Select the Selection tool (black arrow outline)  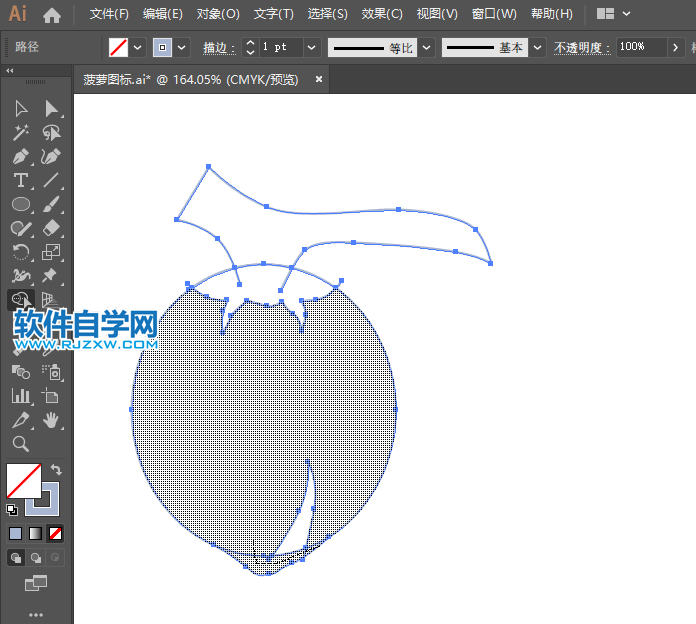[x=21, y=109]
